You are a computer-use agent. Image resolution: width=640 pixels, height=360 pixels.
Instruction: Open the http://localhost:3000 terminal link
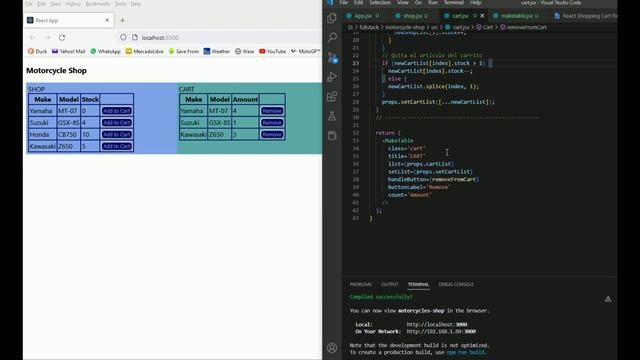pos(437,324)
